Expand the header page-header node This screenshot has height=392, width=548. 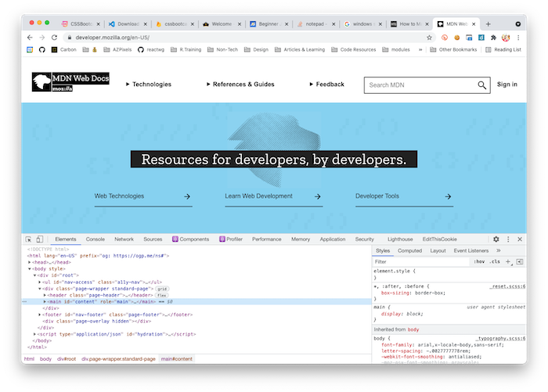coord(45,295)
